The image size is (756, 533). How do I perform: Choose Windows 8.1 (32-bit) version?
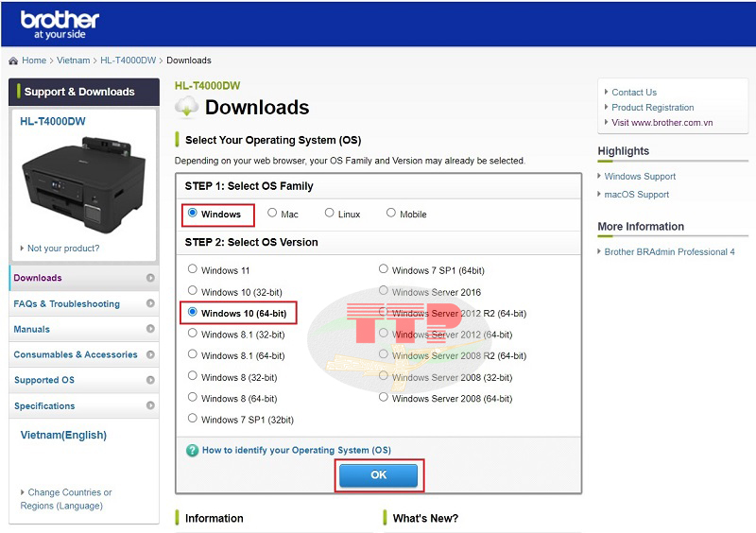tap(193, 333)
